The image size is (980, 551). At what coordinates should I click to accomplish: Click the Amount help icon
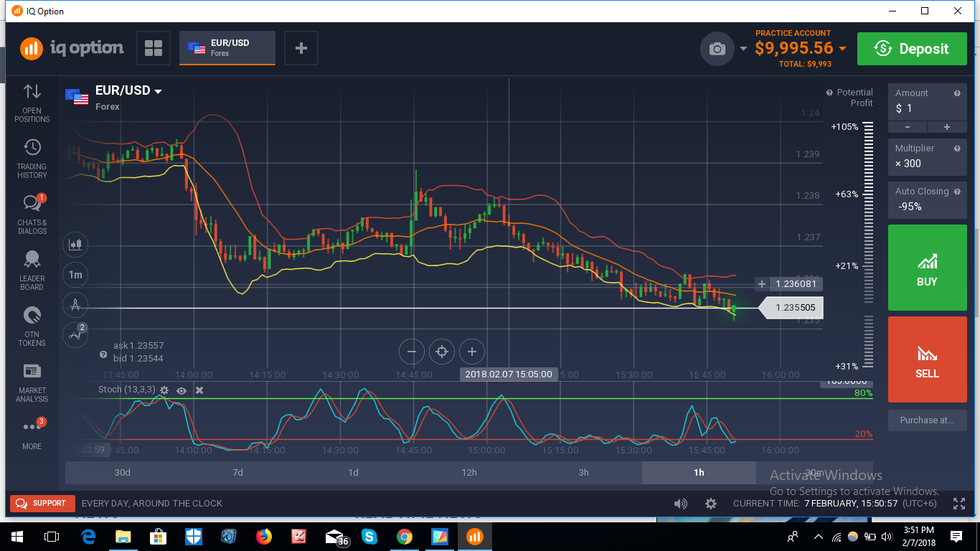pyautogui.click(x=957, y=93)
